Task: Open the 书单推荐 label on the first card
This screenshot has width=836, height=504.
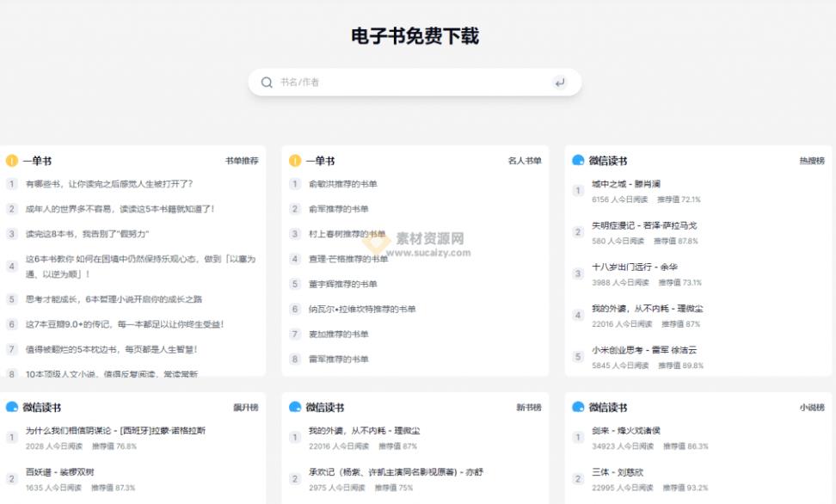Action: [242, 161]
